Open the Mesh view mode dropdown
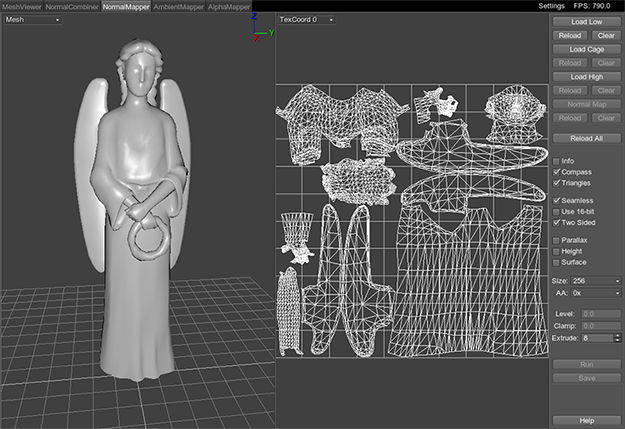 pos(32,19)
